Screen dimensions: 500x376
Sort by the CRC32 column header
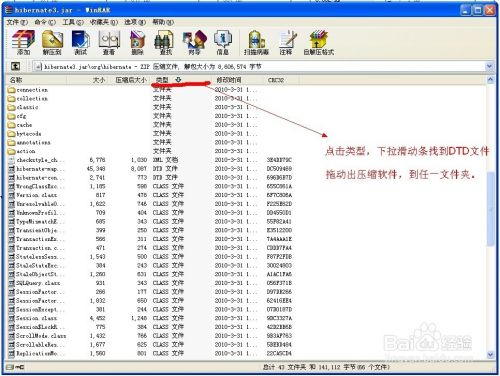coord(282,80)
